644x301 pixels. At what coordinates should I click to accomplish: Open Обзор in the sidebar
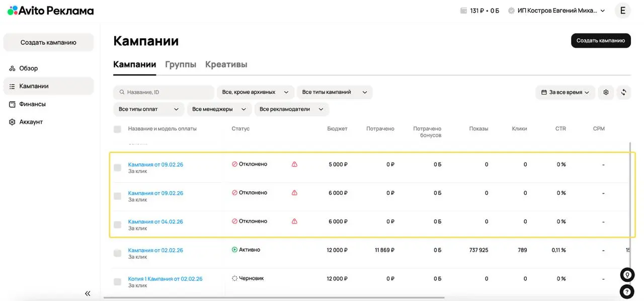(x=49, y=68)
